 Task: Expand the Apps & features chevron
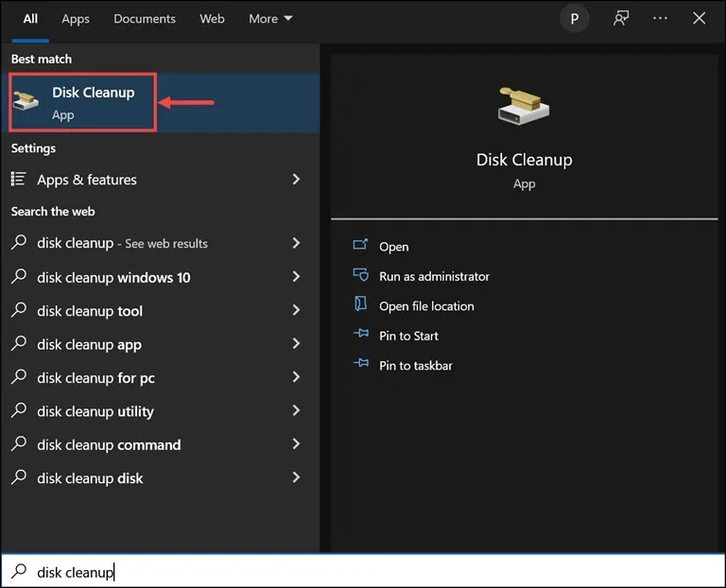296,180
